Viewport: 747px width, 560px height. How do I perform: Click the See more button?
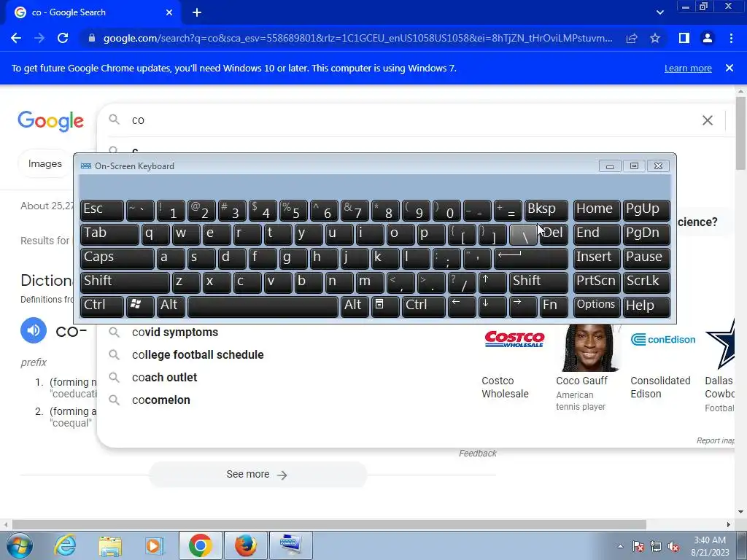(258, 474)
